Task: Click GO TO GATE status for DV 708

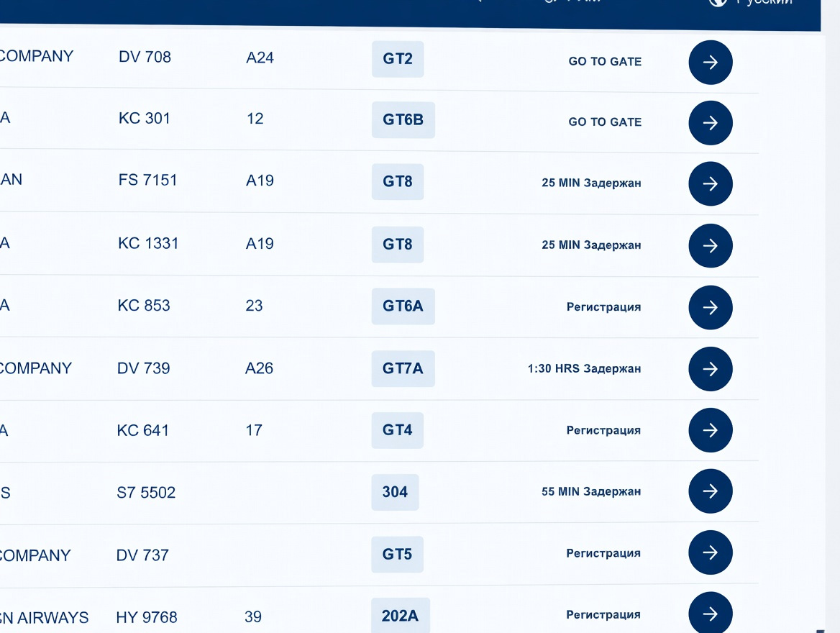Action: pos(605,62)
